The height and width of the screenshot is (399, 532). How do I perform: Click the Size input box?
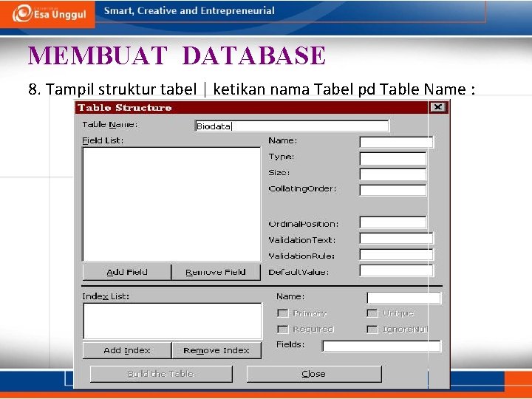point(393,174)
